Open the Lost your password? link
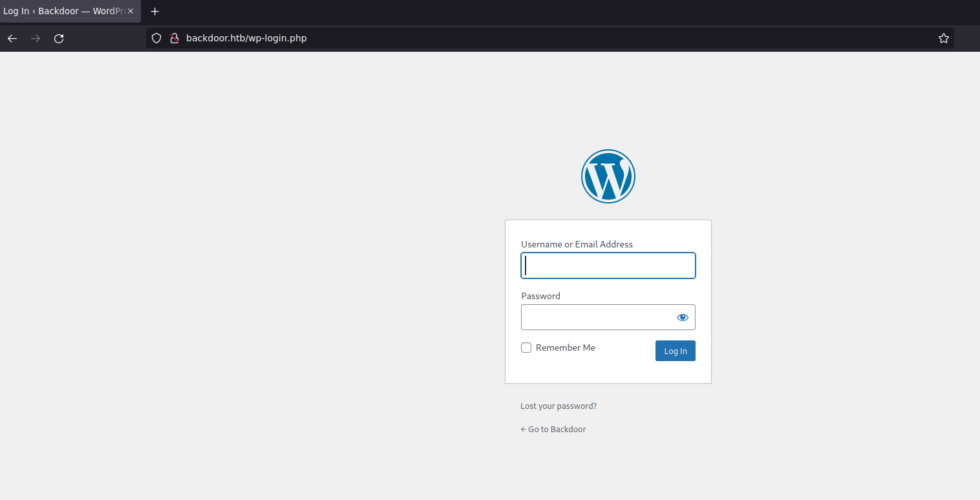 [559, 406]
